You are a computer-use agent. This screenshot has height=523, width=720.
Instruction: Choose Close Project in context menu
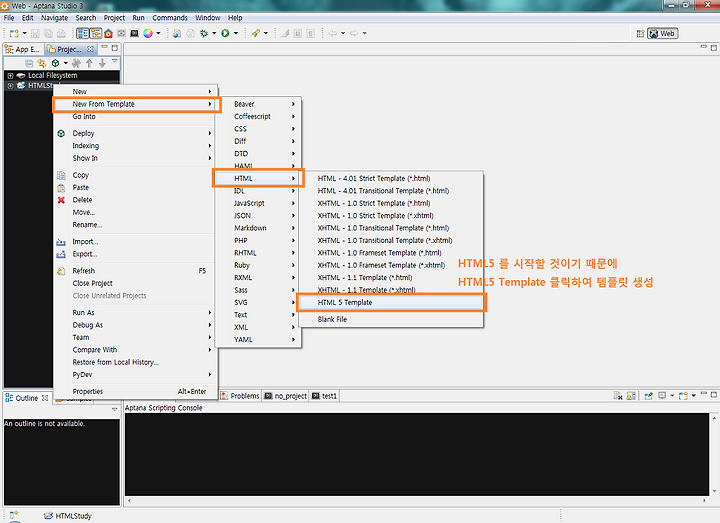(134, 283)
